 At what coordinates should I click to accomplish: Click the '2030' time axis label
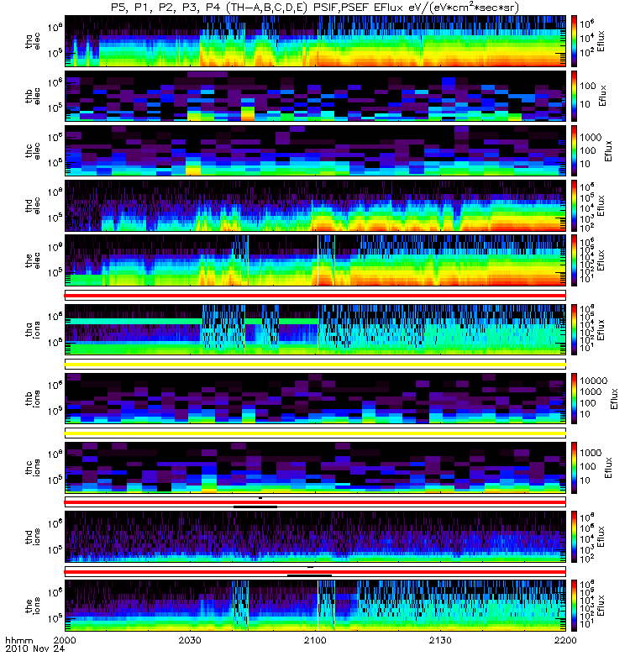point(190,640)
